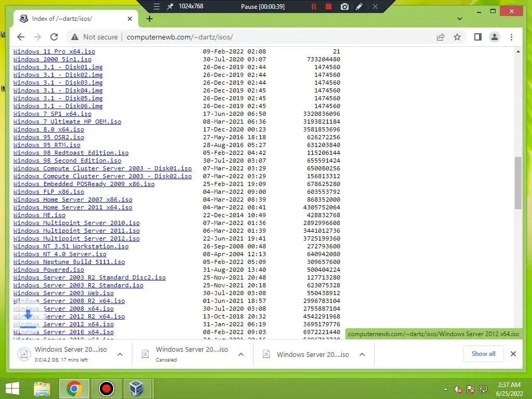Open the Windows 98 Second Edition.iso link
This screenshot has width=532, height=399.
tap(67, 161)
